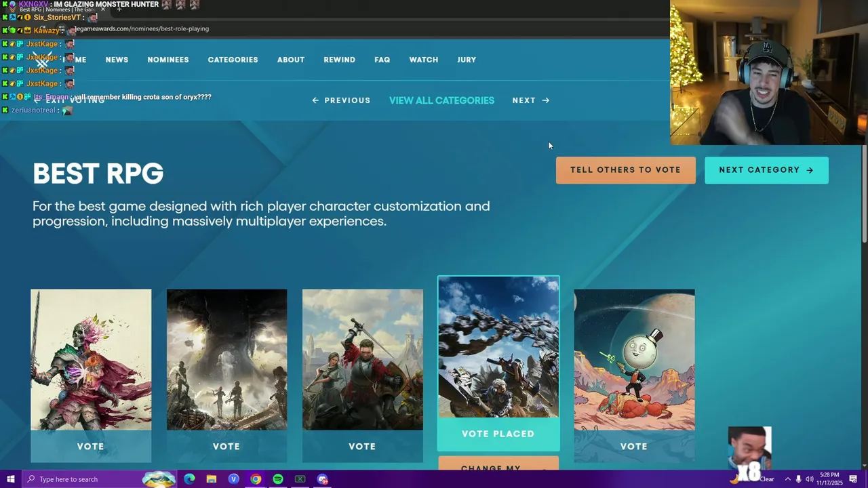
Task: Click the Vote Placed button
Action: (498, 434)
